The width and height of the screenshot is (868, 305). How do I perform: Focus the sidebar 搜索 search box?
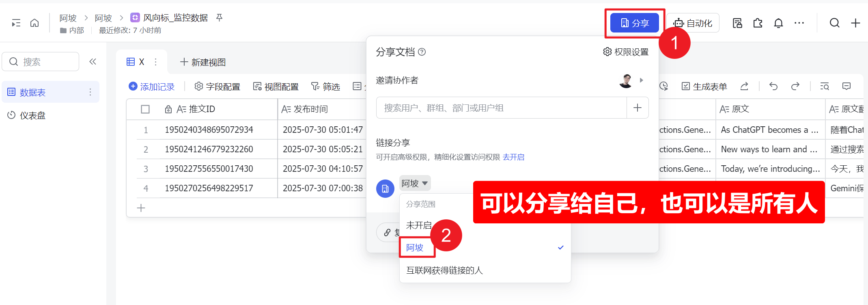tap(41, 62)
